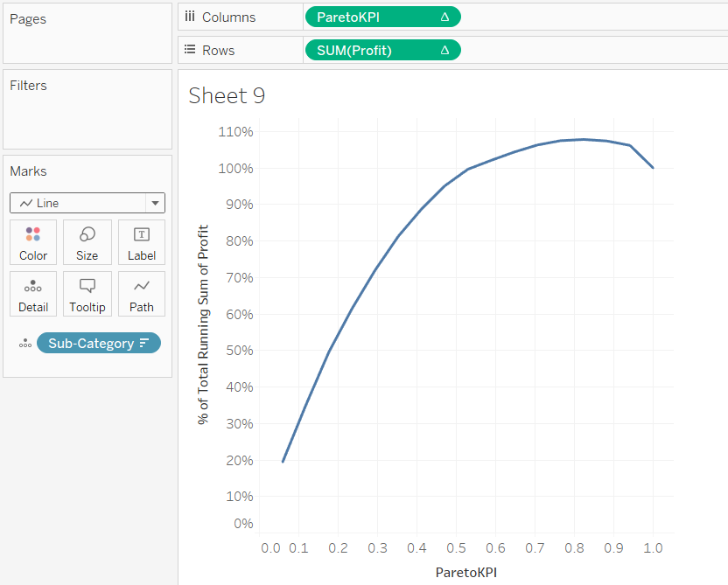Select the ParetoKPI pill in Columns
728x585 pixels.
point(383,17)
